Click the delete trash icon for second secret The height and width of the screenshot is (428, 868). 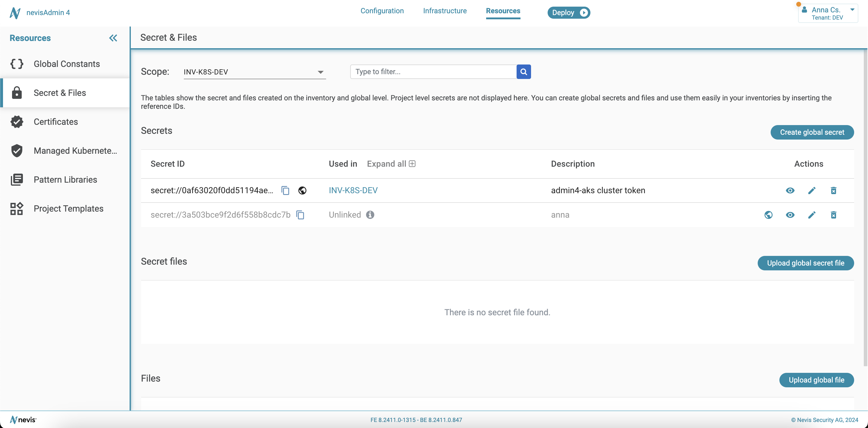833,215
